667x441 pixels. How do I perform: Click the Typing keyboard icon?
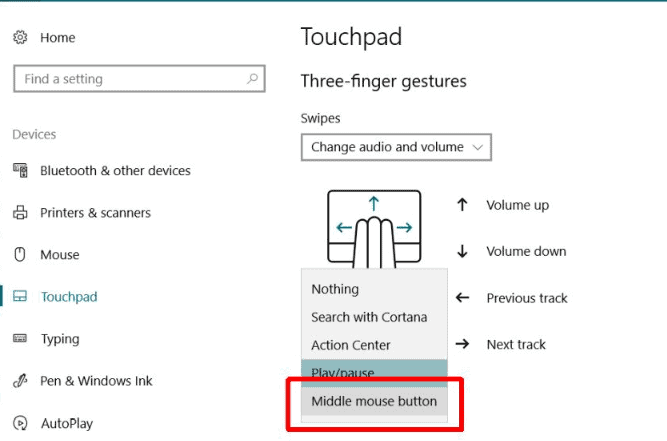tap(20, 338)
